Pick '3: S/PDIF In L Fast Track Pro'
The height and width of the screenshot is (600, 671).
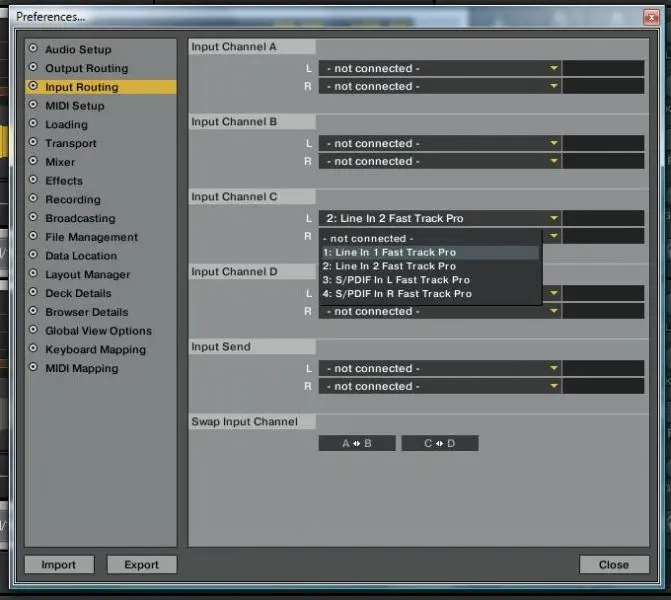tap(396, 280)
